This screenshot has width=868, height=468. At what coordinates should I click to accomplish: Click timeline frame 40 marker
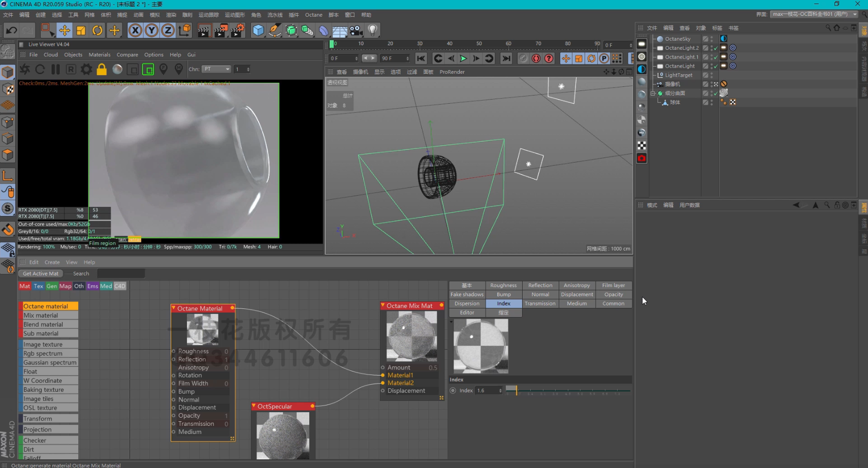449,44
